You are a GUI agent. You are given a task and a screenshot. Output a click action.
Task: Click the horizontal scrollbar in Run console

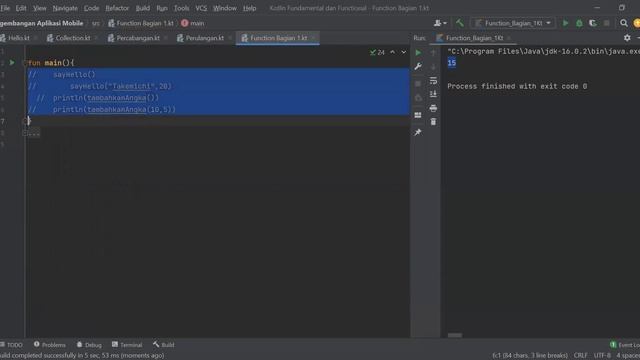click(x=455, y=336)
